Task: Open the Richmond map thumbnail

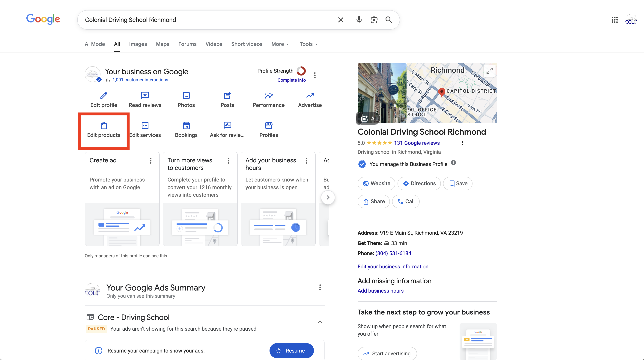Action: 452,93
